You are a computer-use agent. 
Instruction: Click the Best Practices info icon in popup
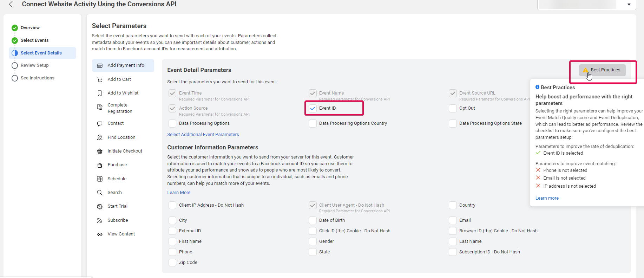tap(537, 87)
